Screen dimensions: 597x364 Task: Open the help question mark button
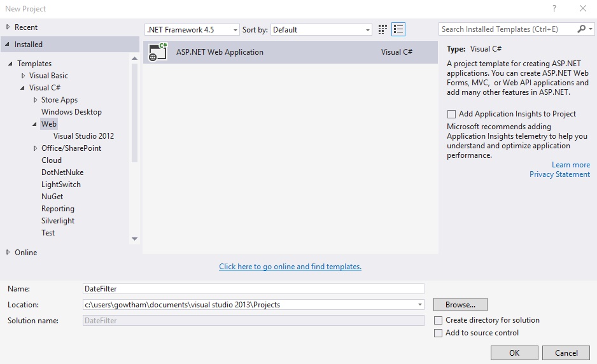[x=554, y=8]
